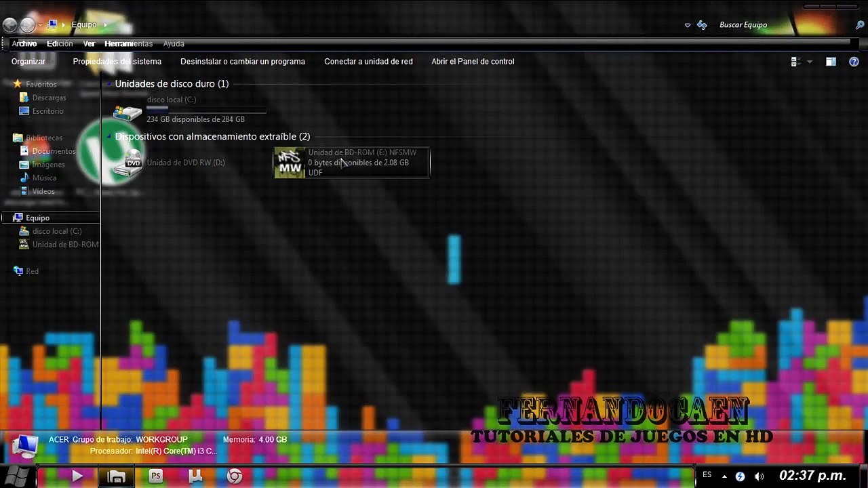Click Conectar a unidad de red

(x=368, y=61)
